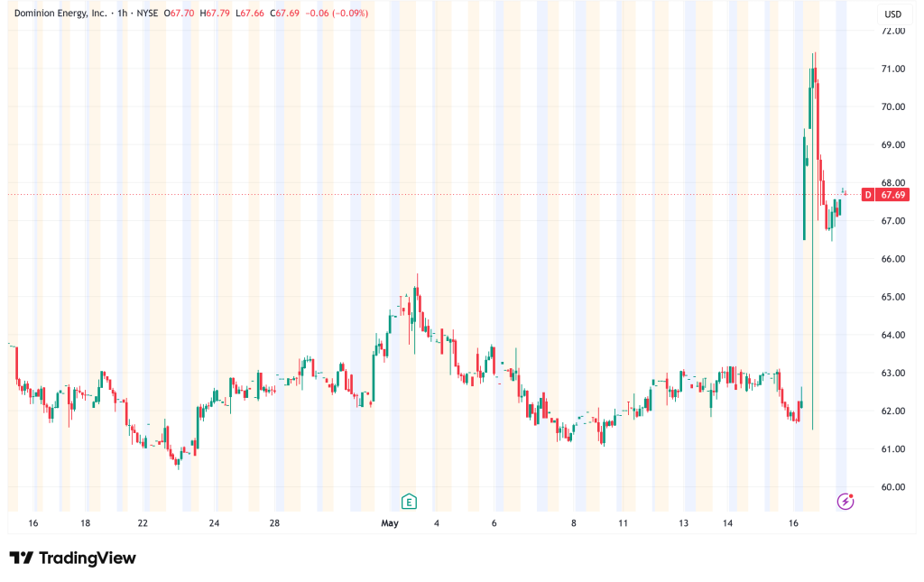Click the date 22 on time axis

point(143,523)
